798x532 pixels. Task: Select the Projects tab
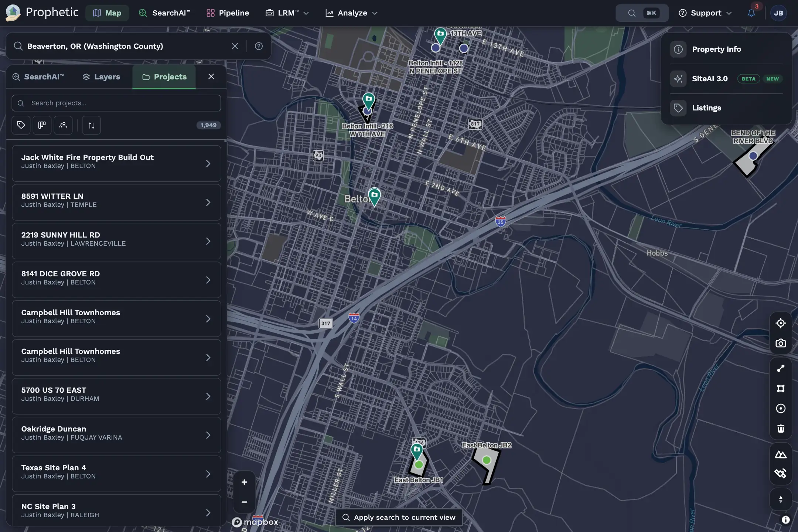tap(164, 77)
